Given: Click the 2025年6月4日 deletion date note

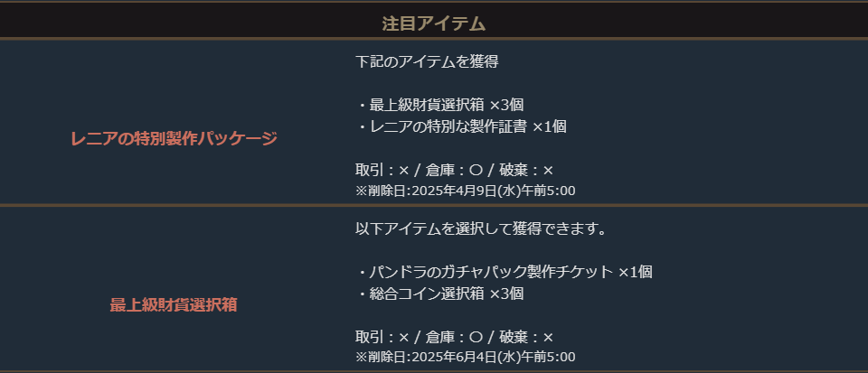Looking at the screenshot, I should [466, 357].
